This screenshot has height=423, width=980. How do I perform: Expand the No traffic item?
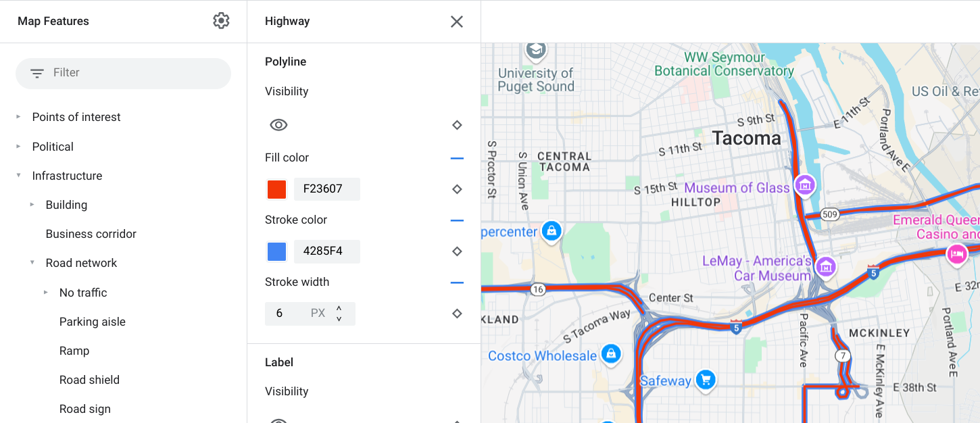(46, 293)
